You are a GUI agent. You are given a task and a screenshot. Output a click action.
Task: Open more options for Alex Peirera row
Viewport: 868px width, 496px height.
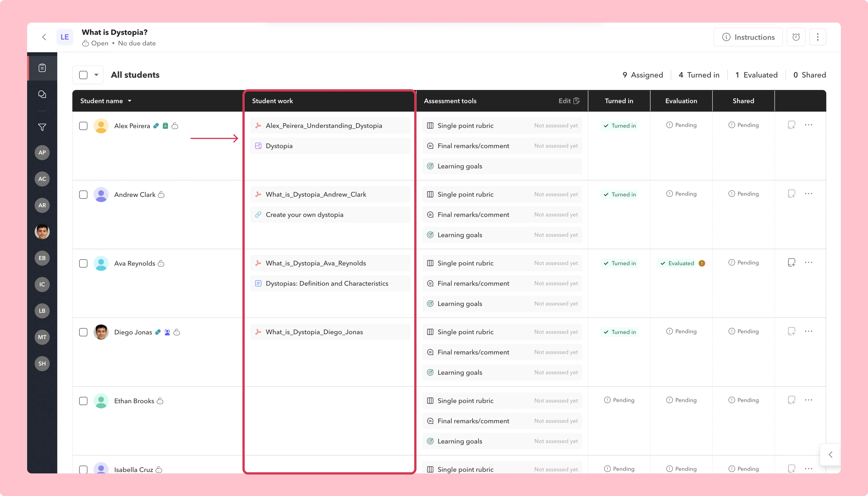tap(808, 125)
